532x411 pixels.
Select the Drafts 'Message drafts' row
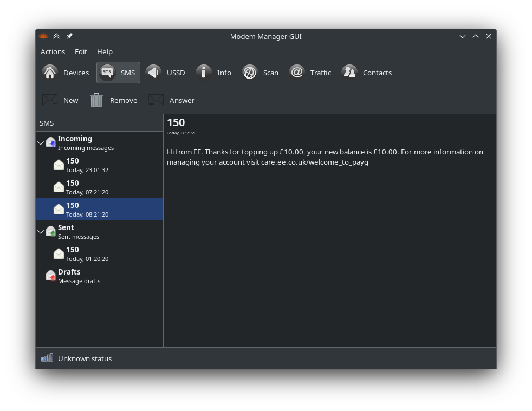click(x=99, y=276)
